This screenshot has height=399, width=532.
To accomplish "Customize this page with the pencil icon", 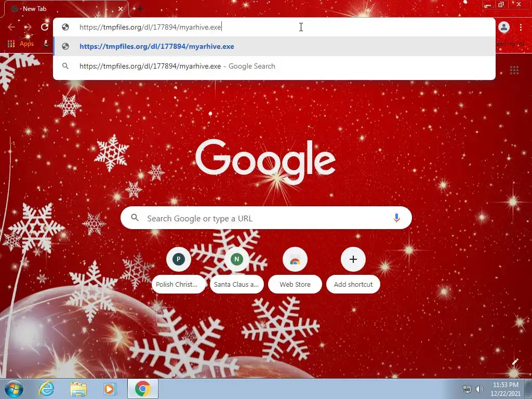I will point(515,362).
